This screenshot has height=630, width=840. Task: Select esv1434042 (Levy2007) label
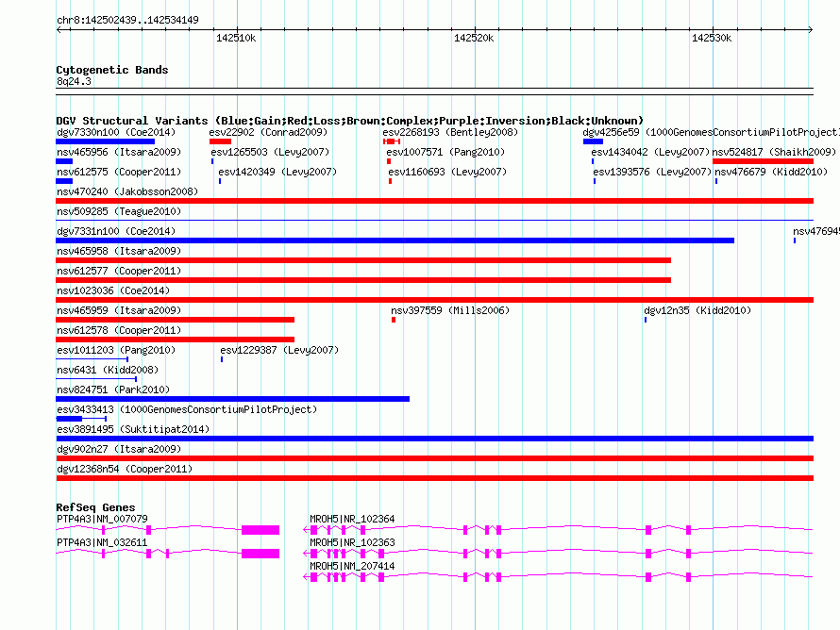tap(650, 152)
